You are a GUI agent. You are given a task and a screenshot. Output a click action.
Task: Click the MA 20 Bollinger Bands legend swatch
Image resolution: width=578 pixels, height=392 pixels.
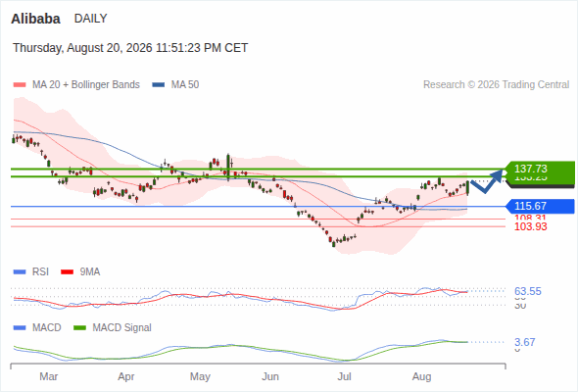point(20,85)
